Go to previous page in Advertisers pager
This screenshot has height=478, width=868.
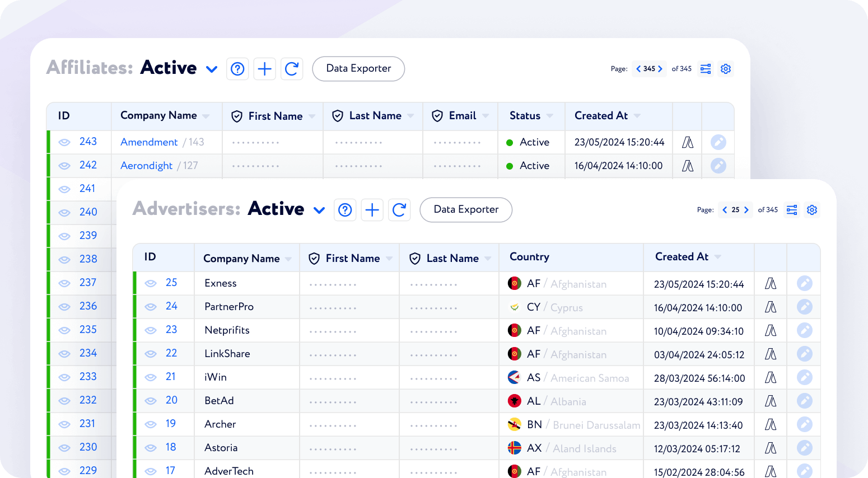pos(725,210)
